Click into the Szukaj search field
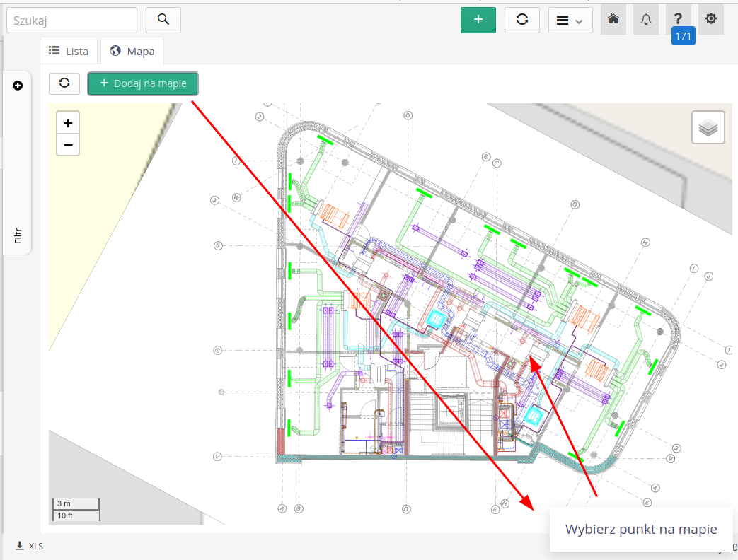This screenshot has height=560, width=738. (71, 21)
